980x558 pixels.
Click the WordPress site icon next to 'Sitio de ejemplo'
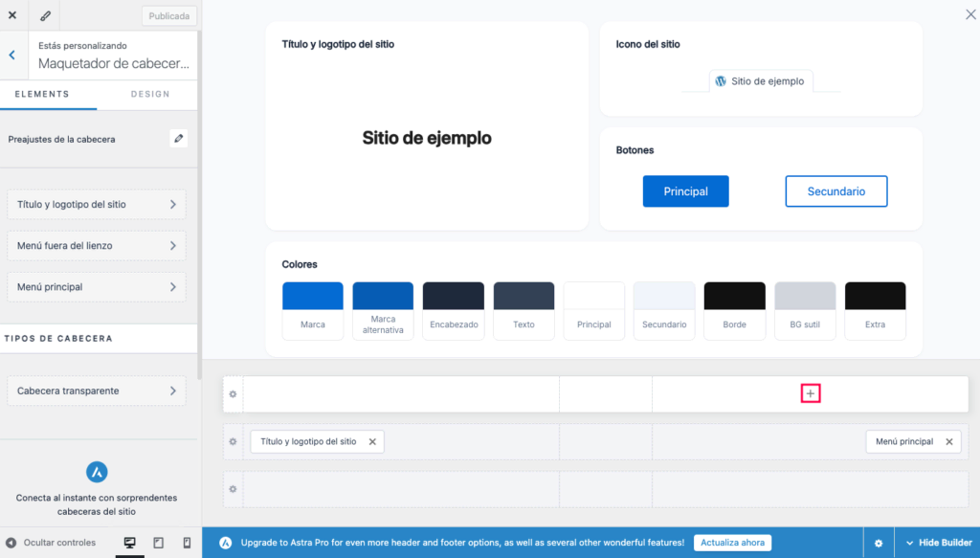tap(721, 81)
